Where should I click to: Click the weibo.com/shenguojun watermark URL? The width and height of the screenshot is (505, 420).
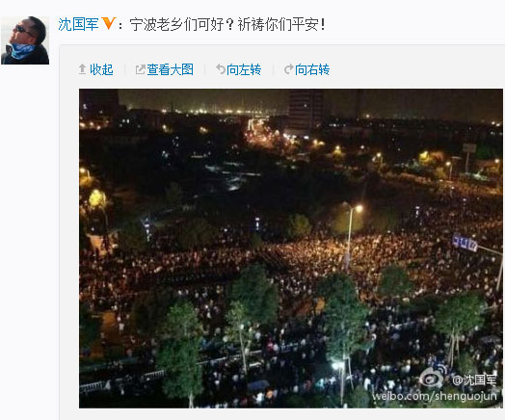tap(435, 396)
